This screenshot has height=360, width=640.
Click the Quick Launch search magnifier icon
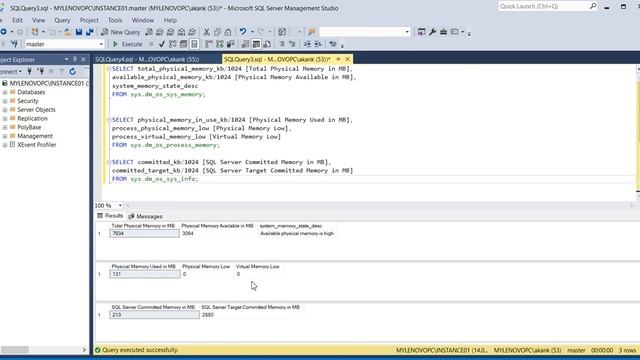coord(593,6)
